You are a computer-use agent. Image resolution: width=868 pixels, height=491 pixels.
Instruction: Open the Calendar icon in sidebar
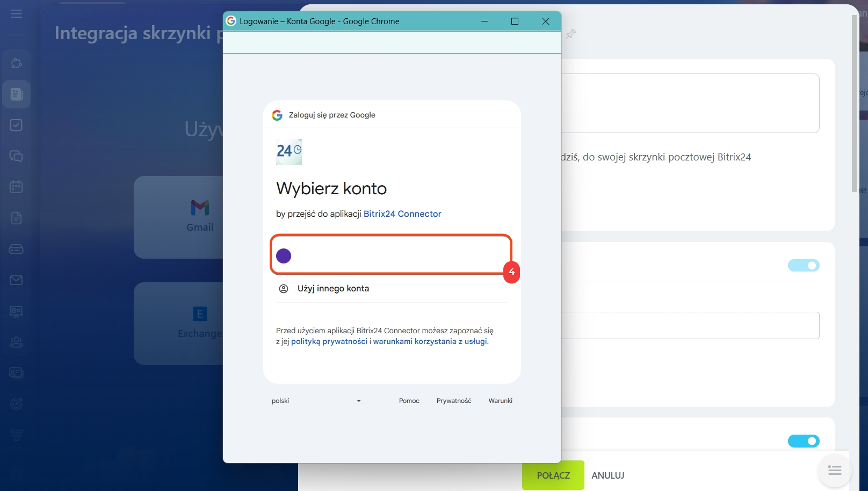pos(16,187)
